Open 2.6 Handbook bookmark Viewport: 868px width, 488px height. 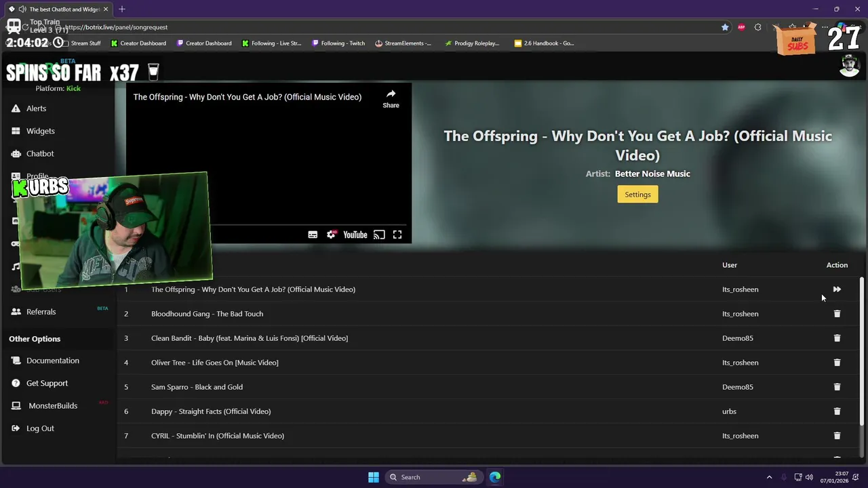click(x=544, y=43)
